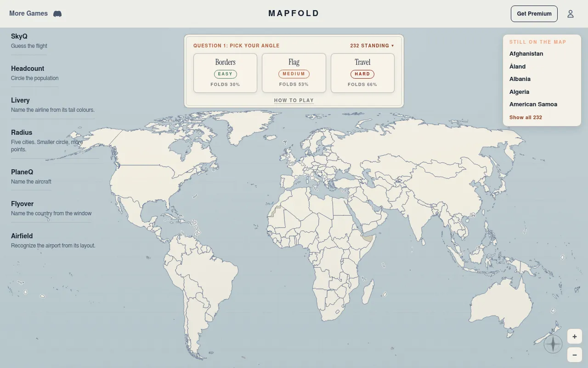This screenshot has height=368, width=588.
Task: Choose the Travel hard angle card
Action: (x=362, y=73)
